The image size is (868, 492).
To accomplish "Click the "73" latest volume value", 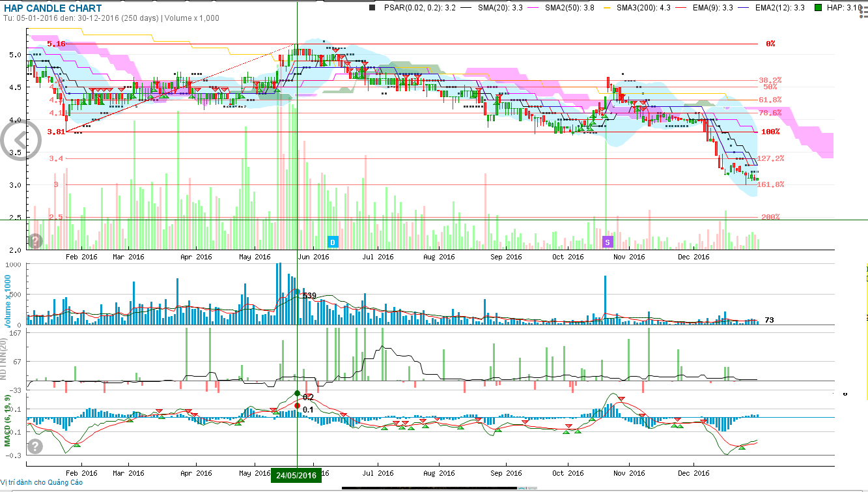I will pos(769,320).
